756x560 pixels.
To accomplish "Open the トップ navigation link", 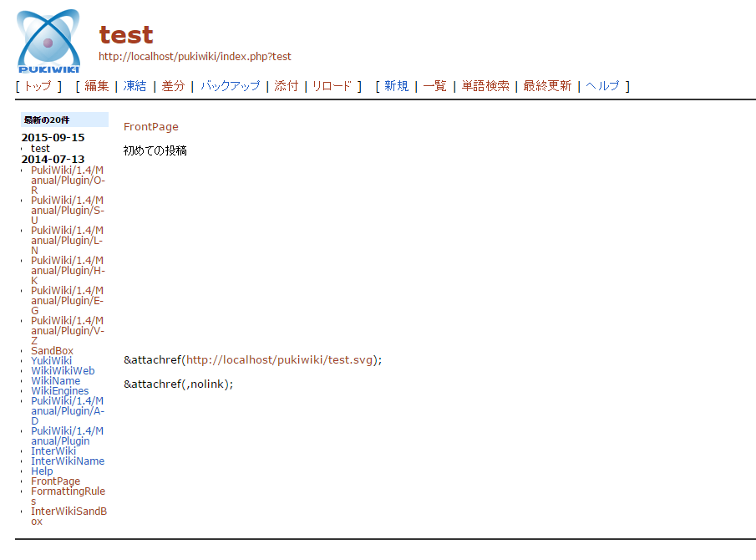I will [x=37, y=86].
